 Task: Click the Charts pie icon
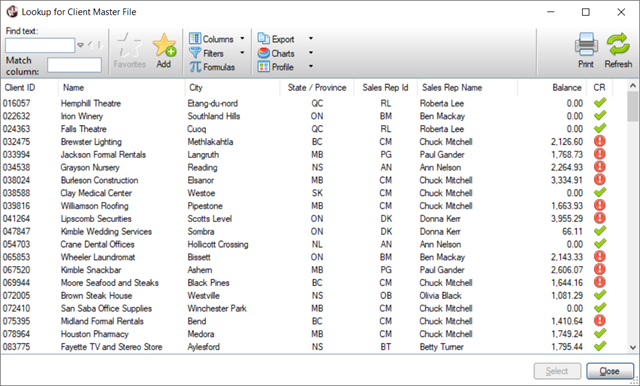(264, 53)
